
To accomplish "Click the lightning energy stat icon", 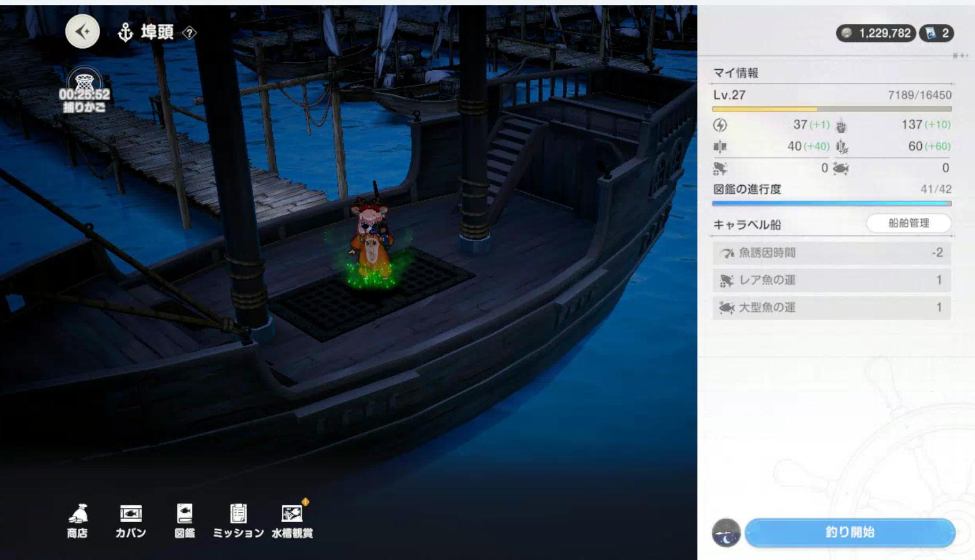I will coord(720,125).
